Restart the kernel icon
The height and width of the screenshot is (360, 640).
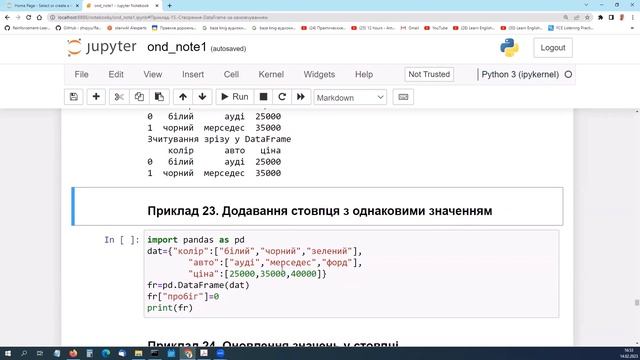[x=282, y=97]
